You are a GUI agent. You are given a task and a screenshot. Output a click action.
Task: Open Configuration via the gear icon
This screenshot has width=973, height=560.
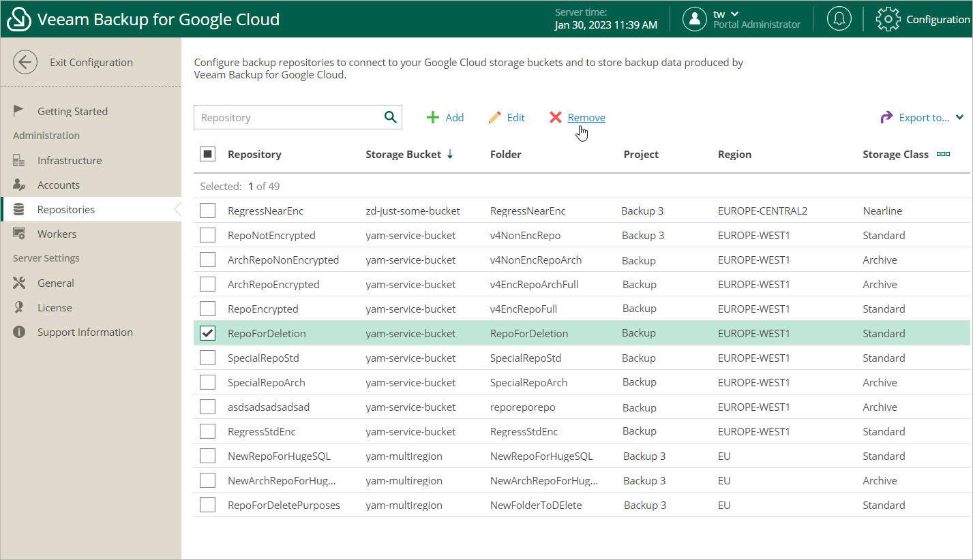coord(888,19)
